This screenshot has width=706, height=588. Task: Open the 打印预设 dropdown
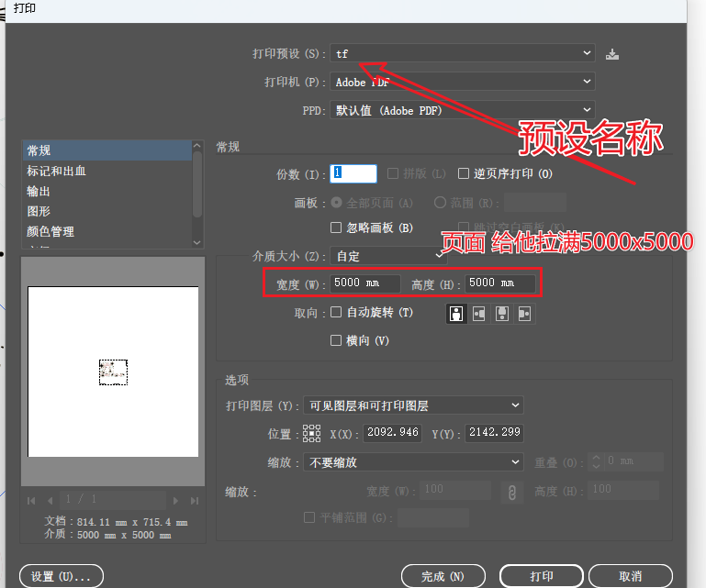pos(463,54)
